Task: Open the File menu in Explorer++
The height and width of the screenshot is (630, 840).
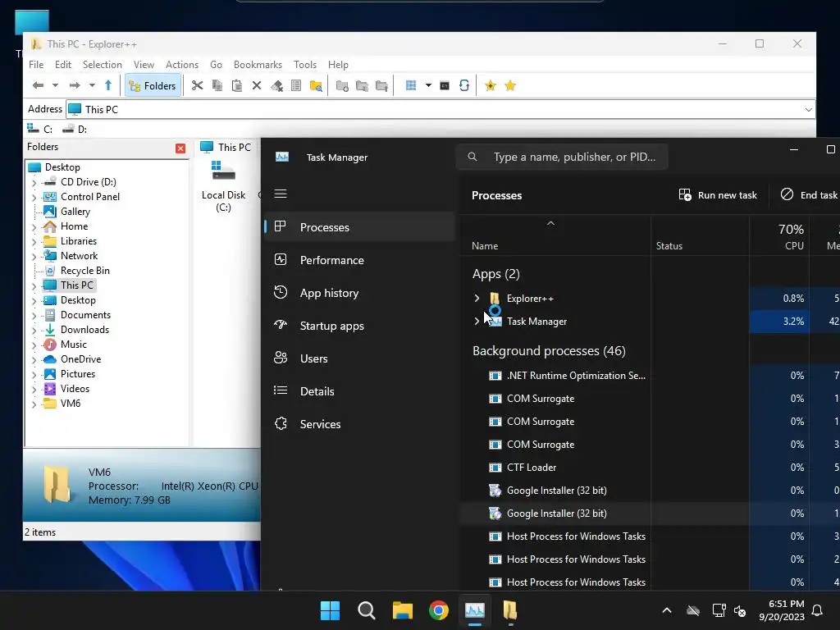Action: pos(36,64)
